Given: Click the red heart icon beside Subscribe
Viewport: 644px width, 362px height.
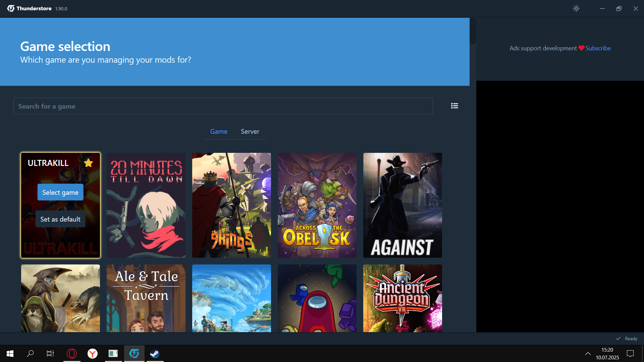Looking at the screenshot, I should (x=581, y=48).
